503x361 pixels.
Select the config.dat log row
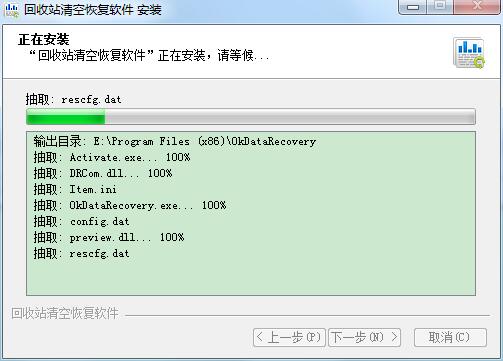coord(81,221)
